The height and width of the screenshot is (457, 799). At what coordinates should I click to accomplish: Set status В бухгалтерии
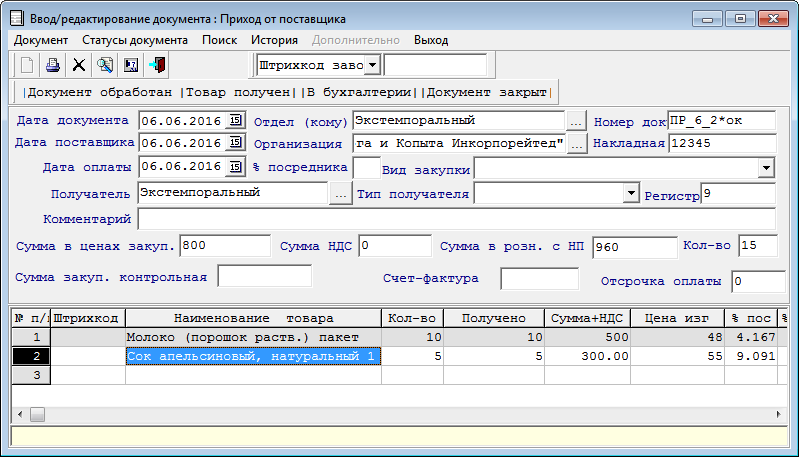point(359,93)
